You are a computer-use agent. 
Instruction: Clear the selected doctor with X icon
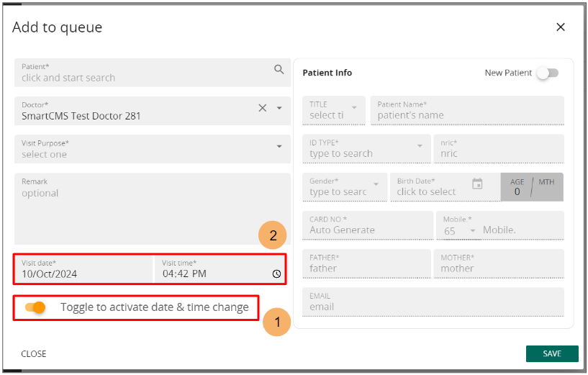pyautogui.click(x=263, y=108)
